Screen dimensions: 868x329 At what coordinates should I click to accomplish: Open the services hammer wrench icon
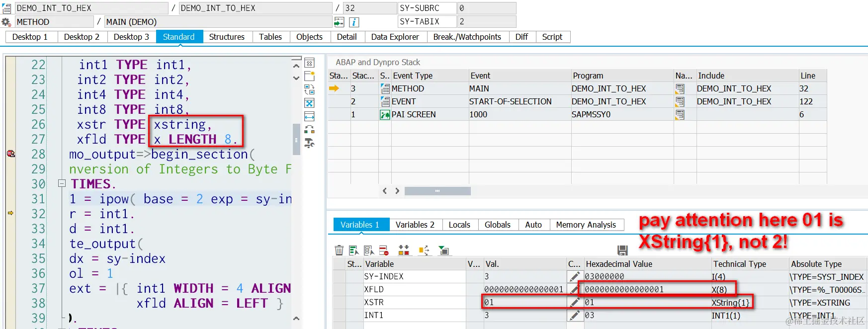point(309,143)
